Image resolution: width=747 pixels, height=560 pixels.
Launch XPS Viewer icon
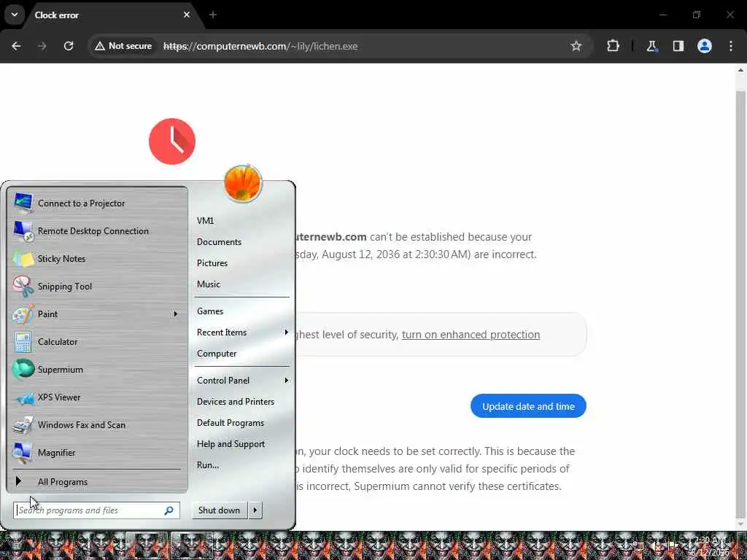[x=23, y=397]
